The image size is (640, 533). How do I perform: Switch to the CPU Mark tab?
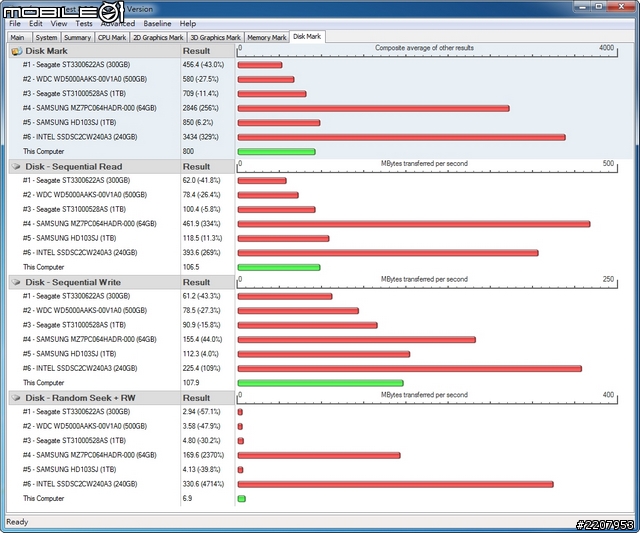coord(112,38)
